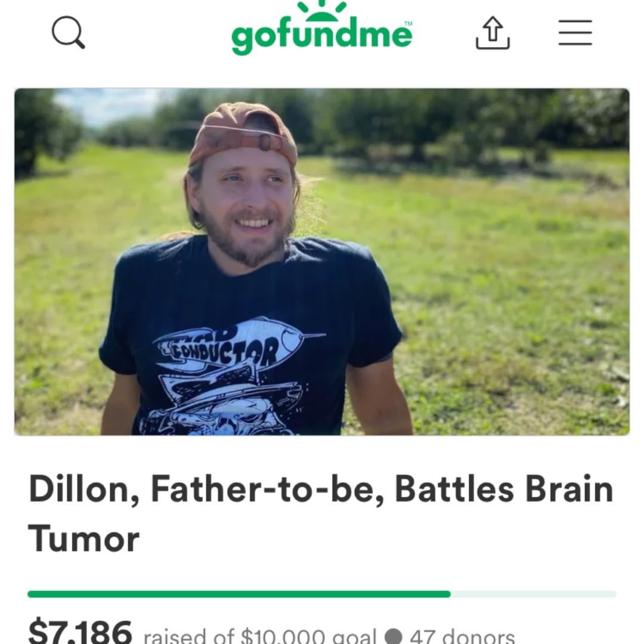Tap the share upload icon
The image size is (644, 644).
(x=493, y=32)
